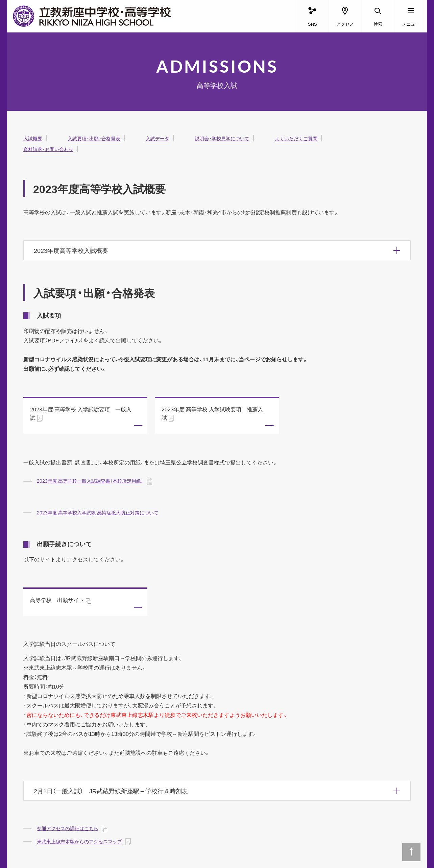Jump to 入試要項・出願・合格発表 anchor

pos(94,139)
